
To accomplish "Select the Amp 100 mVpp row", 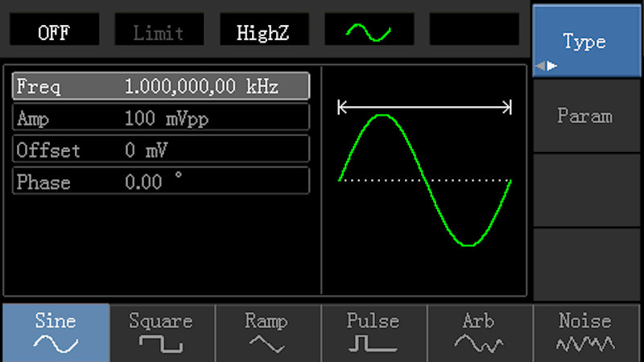I will point(160,118).
